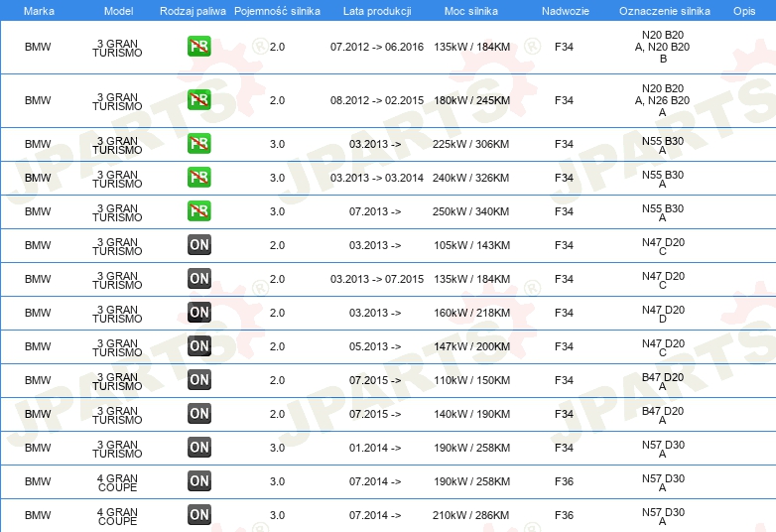Screen dimensions: 776x532
Task: Click the Lata produkcji column header
Action: tap(377, 11)
